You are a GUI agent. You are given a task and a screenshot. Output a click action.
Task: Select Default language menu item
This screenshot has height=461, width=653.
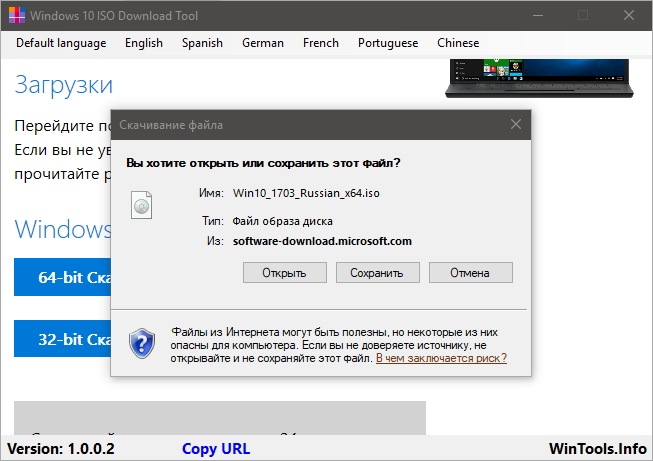coord(61,43)
